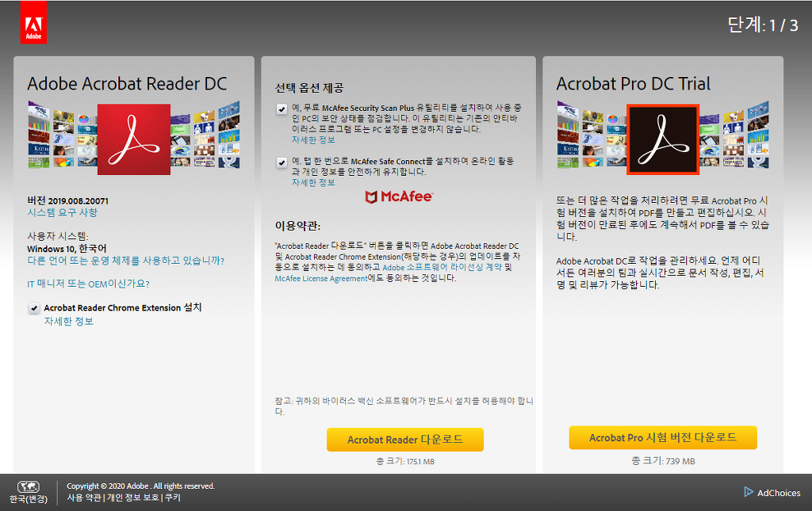This screenshot has height=511, width=812.
Task: Click the Windows 10, 한국어 system text
Action: (x=67, y=249)
